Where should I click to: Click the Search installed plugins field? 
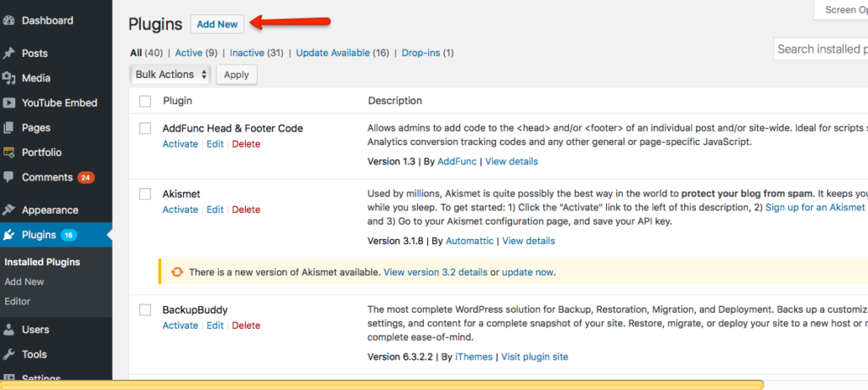[821, 49]
